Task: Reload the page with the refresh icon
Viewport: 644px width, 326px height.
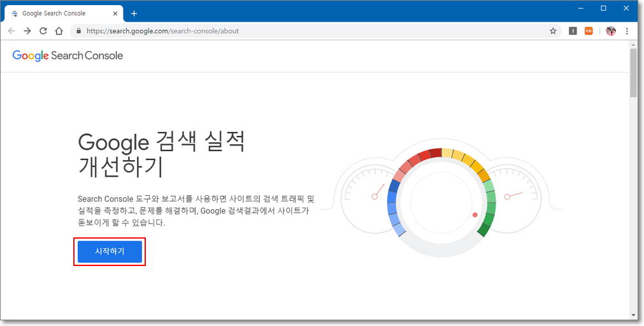Action: 43,31
